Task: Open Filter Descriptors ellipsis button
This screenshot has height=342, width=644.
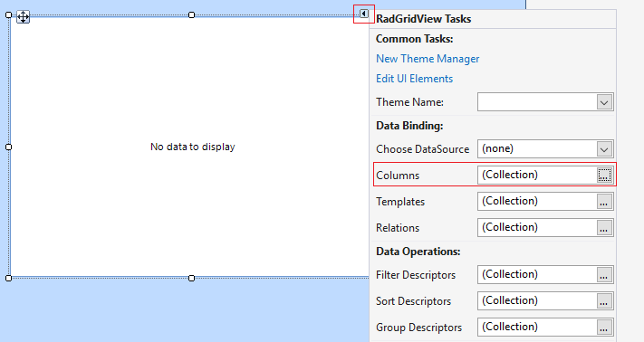Action: 604,275
